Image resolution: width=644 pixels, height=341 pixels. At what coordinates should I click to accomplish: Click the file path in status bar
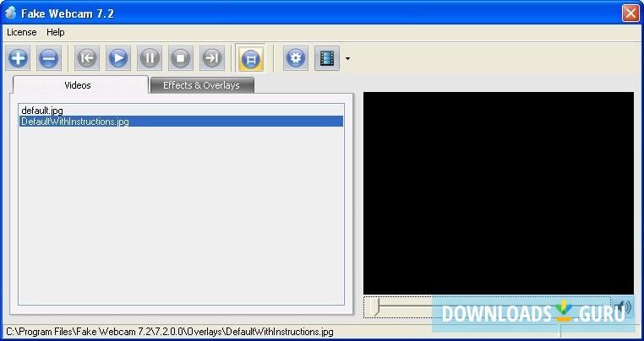pos(170,332)
